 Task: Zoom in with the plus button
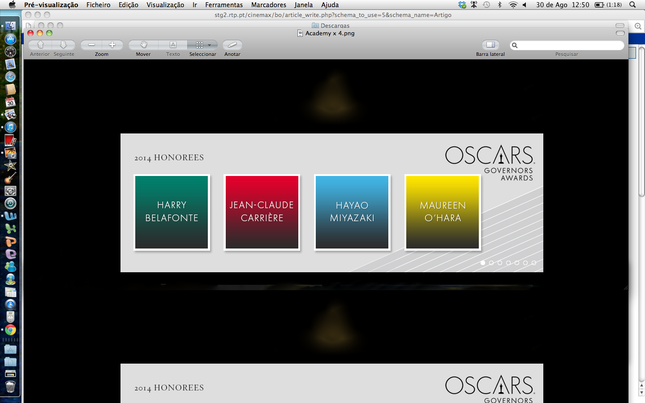point(112,45)
